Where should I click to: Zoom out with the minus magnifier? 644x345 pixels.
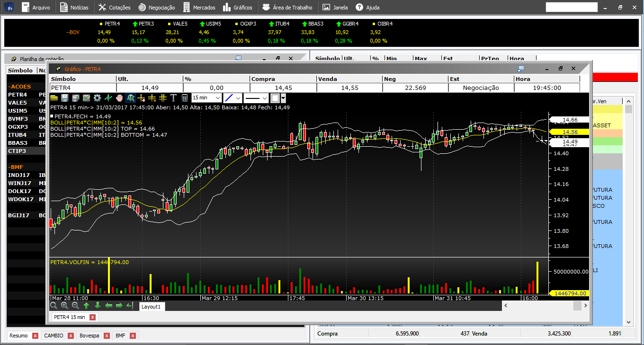tap(76, 306)
